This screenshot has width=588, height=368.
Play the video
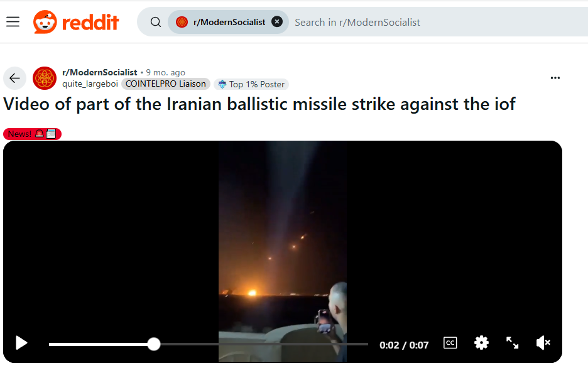21,343
